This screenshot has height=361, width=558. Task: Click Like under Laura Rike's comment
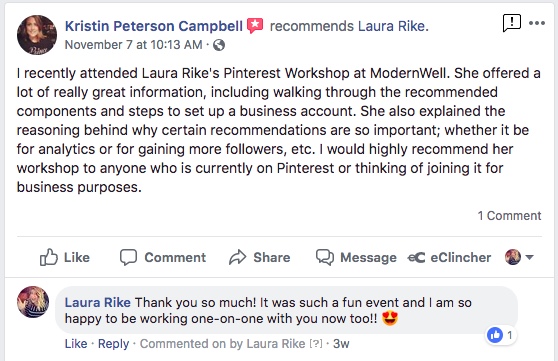(x=76, y=344)
